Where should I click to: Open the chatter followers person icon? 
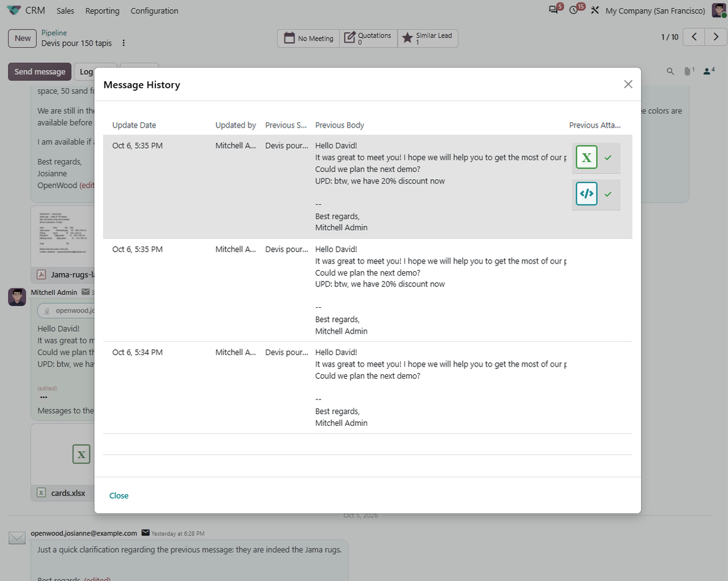tap(709, 71)
